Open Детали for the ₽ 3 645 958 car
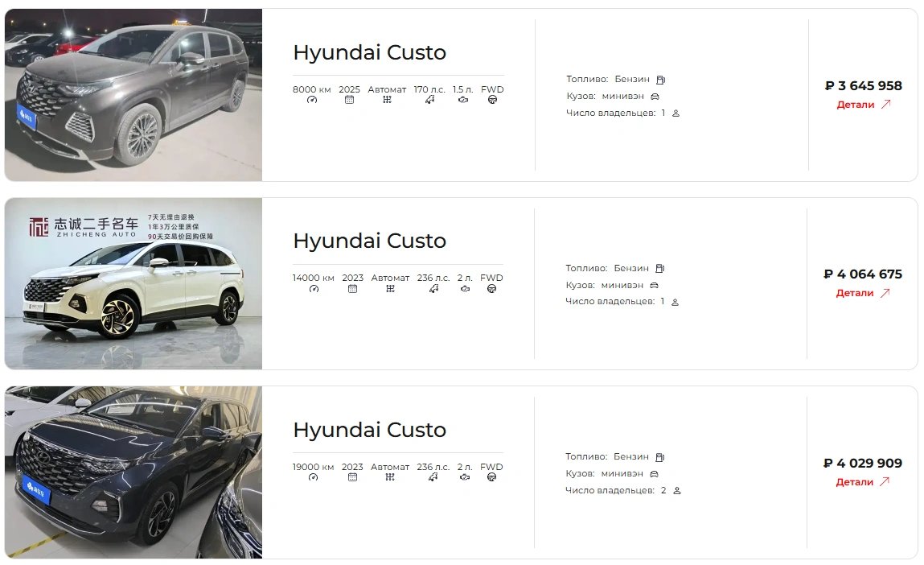Viewport: 924px width, 565px height. click(x=855, y=105)
